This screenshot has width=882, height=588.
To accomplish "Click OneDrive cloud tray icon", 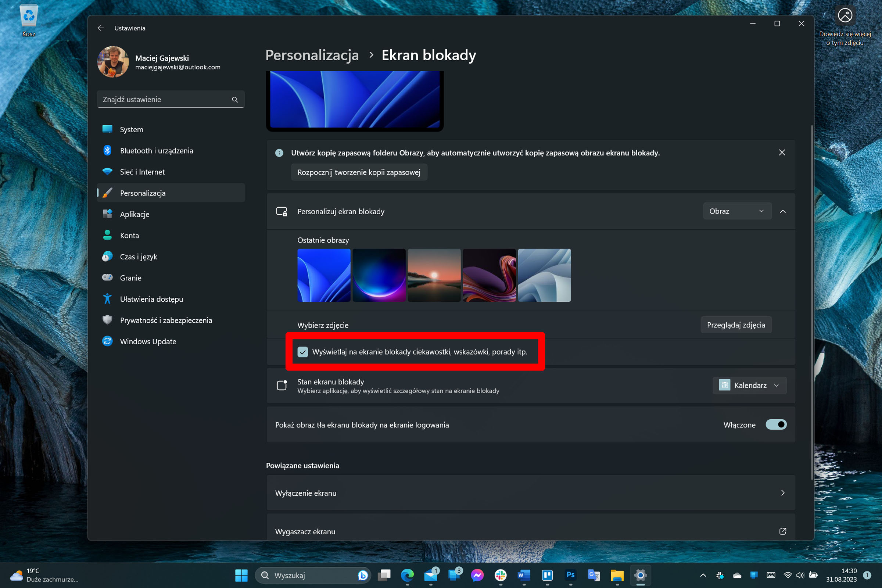I will tap(737, 575).
